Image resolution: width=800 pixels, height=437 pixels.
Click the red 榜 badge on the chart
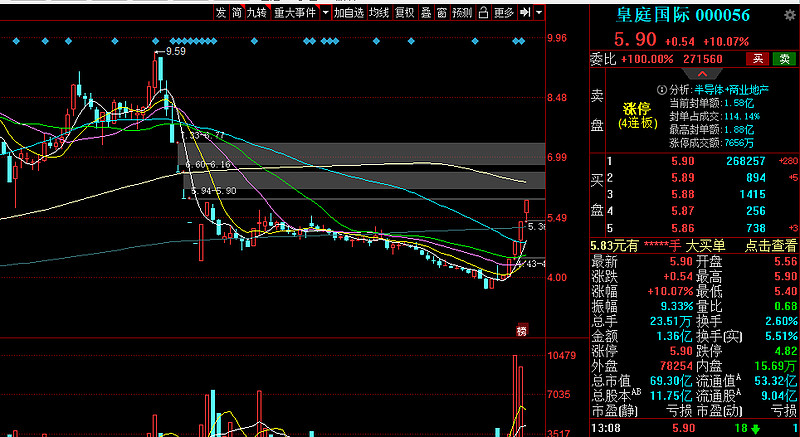[x=521, y=330]
